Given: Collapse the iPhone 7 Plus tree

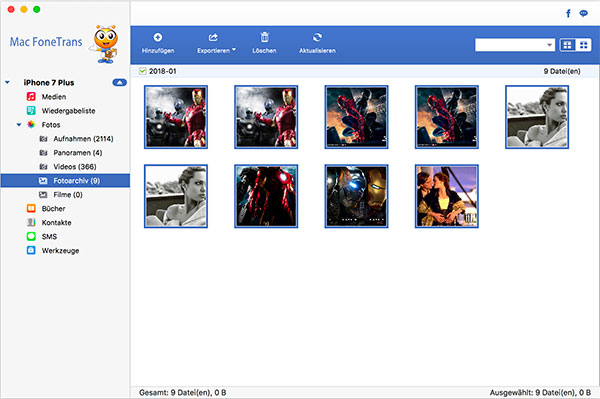Looking at the screenshot, I should tap(7, 82).
